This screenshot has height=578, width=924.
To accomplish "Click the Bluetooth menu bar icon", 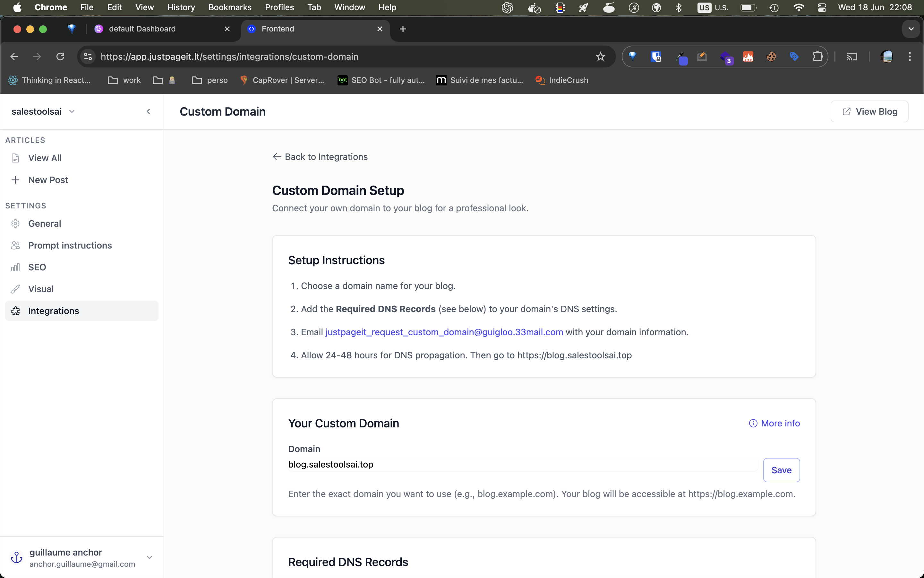I will (x=679, y=7).
